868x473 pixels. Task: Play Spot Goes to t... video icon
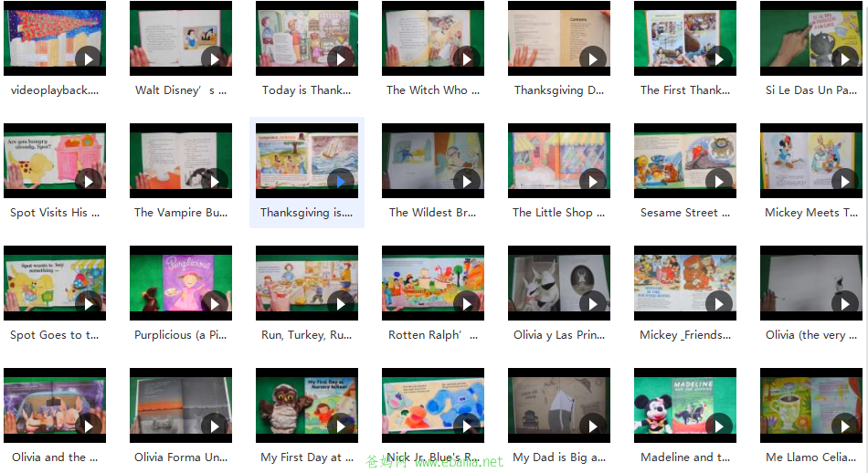click(x=89, y=303)
